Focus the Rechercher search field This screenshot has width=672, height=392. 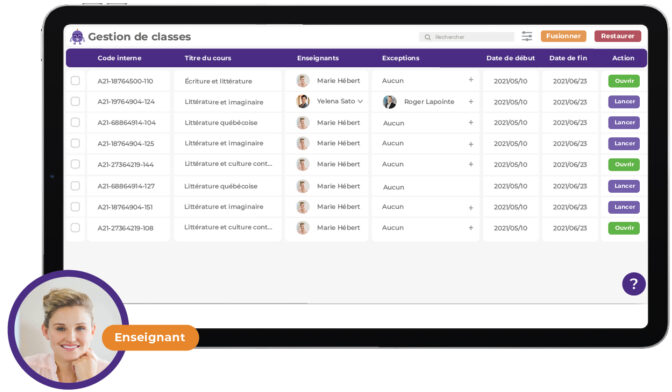tap(467, 37)
